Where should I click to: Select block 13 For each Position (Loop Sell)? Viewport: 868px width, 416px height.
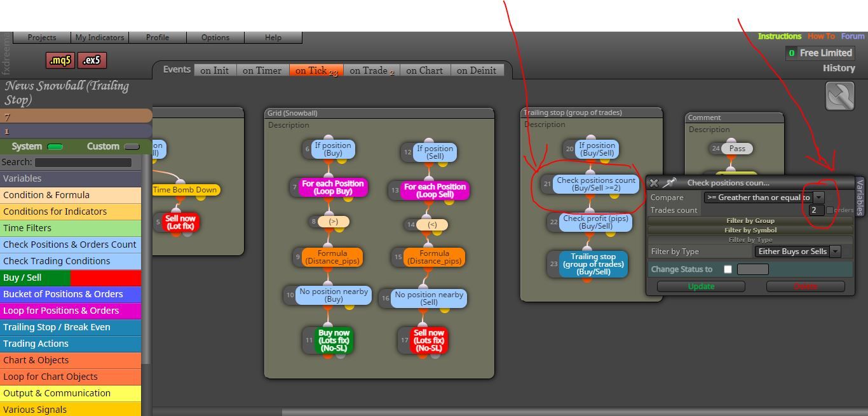435,191
